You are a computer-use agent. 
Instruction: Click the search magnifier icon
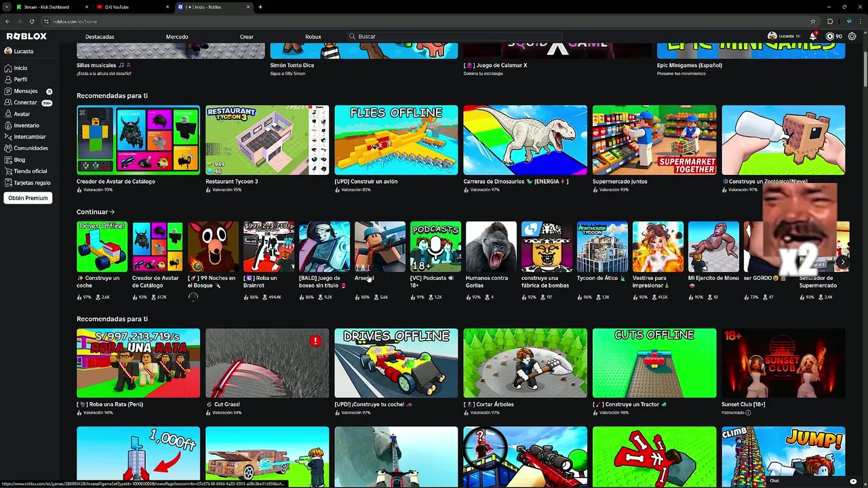coord(352,37)
